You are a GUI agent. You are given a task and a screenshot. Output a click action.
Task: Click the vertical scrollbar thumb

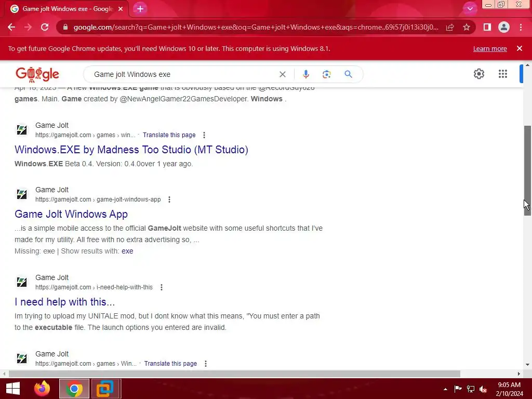527,170
